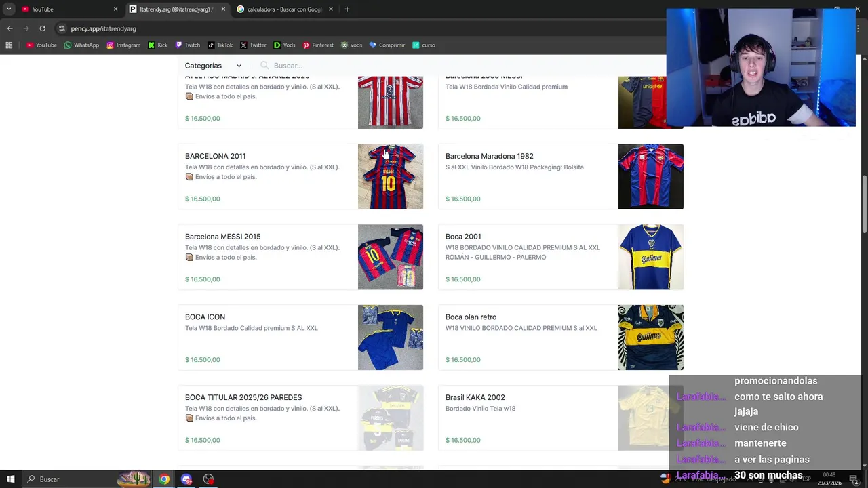Open the Vods bookmark with the green D icon

coord(284,45)
